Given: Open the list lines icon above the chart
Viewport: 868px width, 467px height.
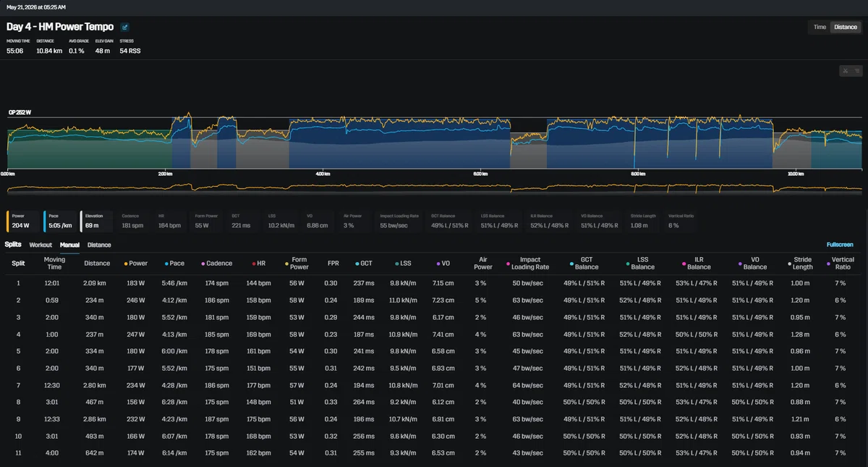Looking at the screenshot, I should point(856,71).
